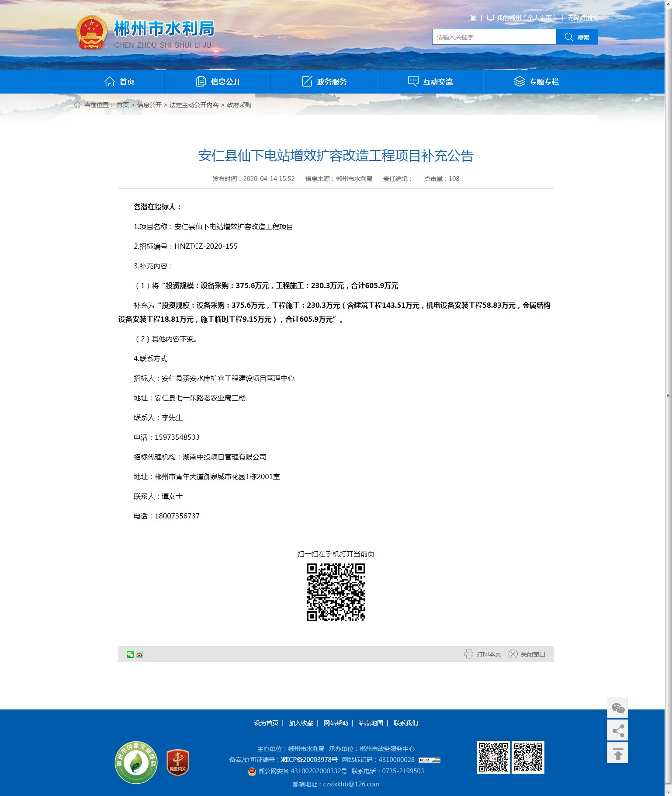672x796 pixels.
Task: Click the CN22 accessibility badge in the footer
Action: 430,760
